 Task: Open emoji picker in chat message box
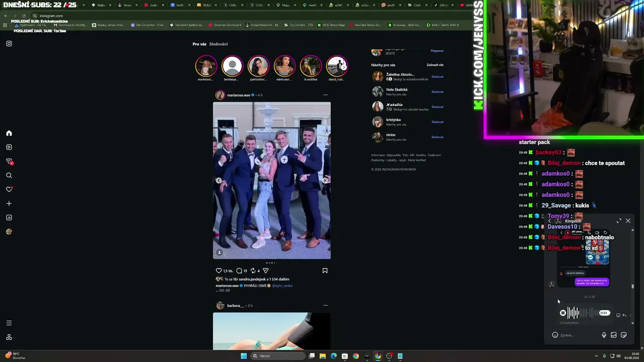point(555,335)
